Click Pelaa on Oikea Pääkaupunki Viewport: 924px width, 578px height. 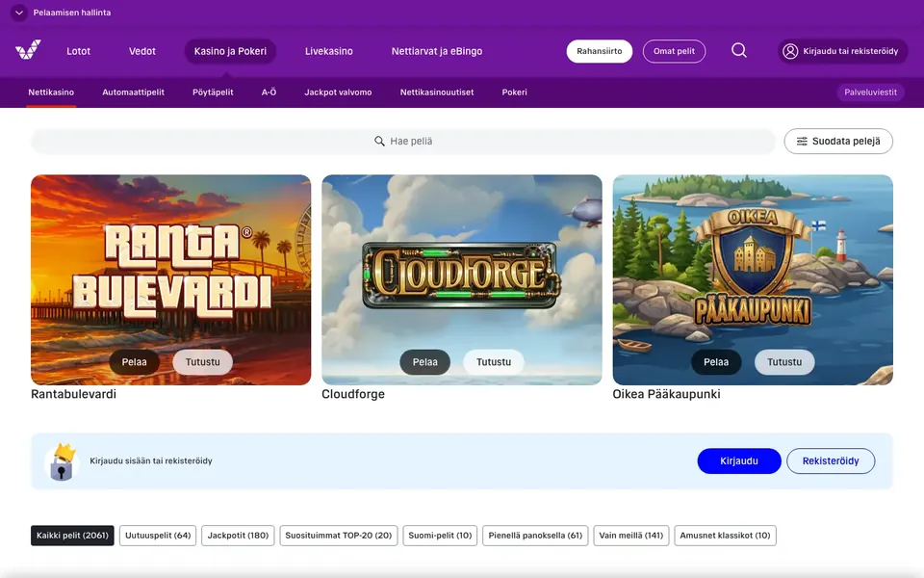[716, 362]
